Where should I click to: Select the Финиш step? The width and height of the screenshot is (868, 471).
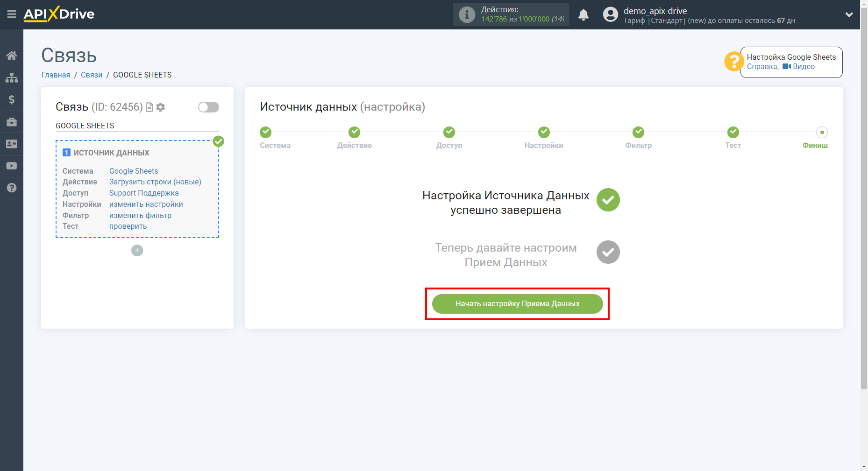822,132
